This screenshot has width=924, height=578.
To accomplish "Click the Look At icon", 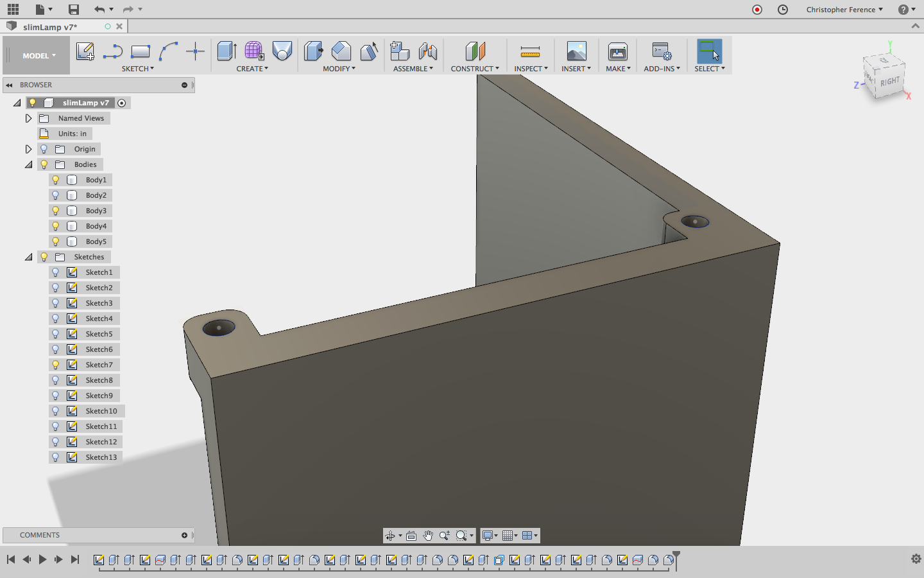I will pyautogui.click(x=411, y=536).
